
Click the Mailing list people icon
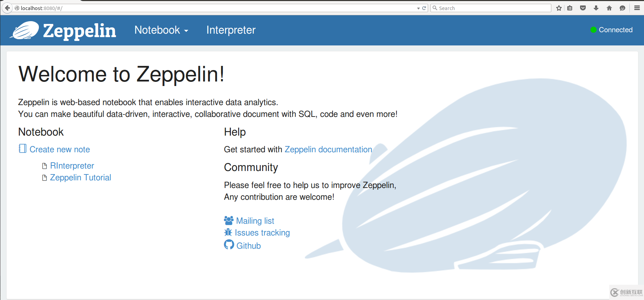(x=229, y=221)
